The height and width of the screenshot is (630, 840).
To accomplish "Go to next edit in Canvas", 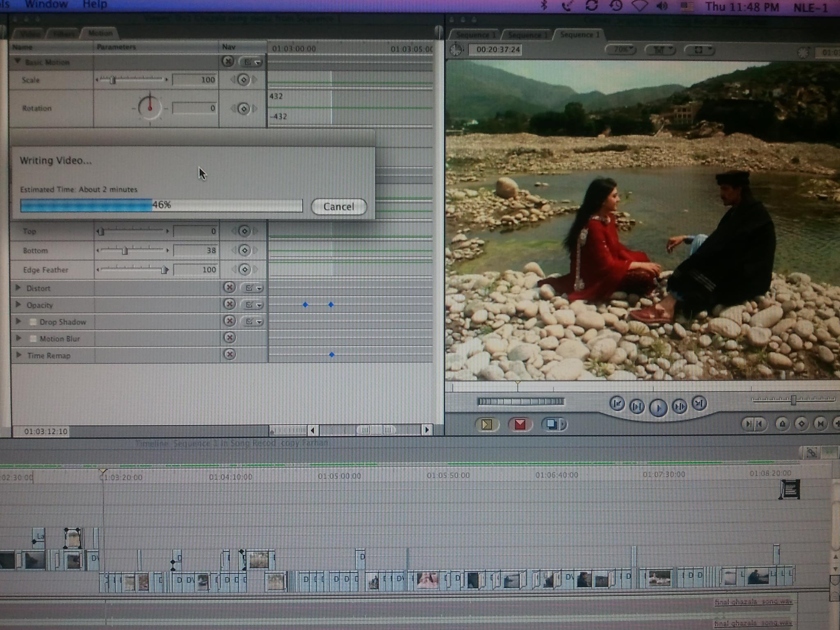I will pos(699,404).
